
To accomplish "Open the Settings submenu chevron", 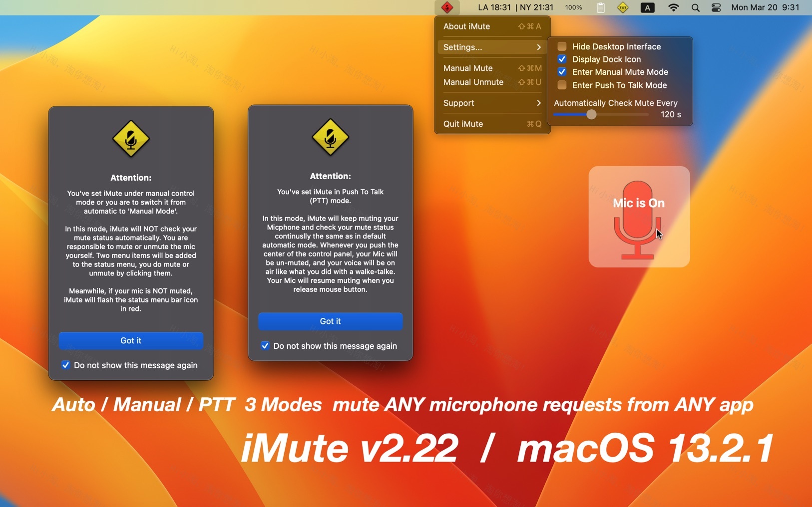I will pyautogui.click(x=538, y=47).
